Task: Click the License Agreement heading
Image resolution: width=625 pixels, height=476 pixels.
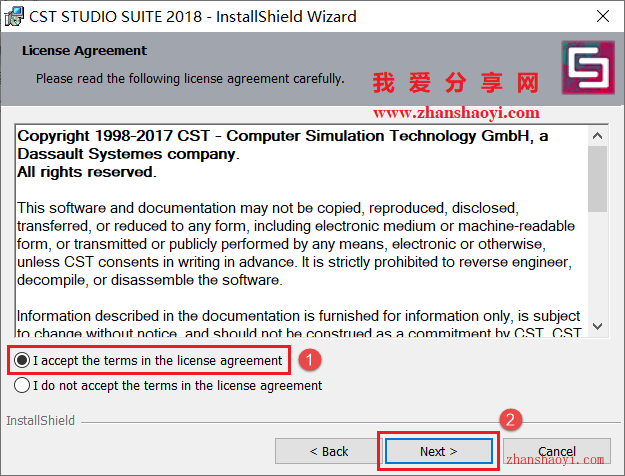Action: click(85, 51)
